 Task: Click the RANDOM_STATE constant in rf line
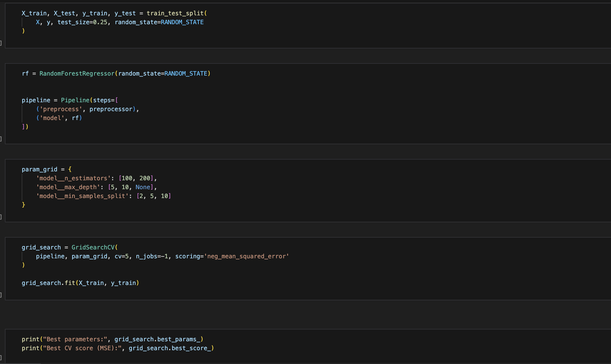(x=186, y=74)
